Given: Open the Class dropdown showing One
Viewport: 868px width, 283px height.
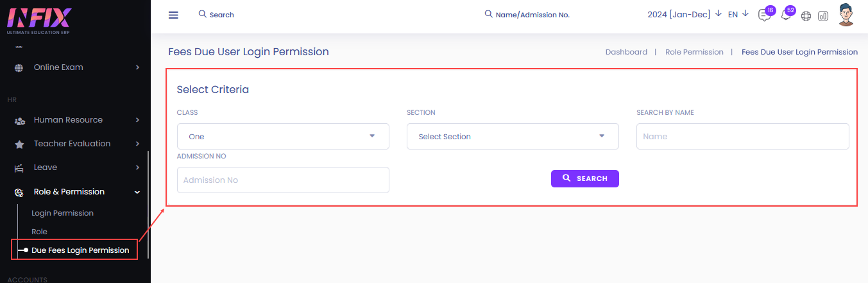Looking at the screenshot, I should click(x=283, y=136).
